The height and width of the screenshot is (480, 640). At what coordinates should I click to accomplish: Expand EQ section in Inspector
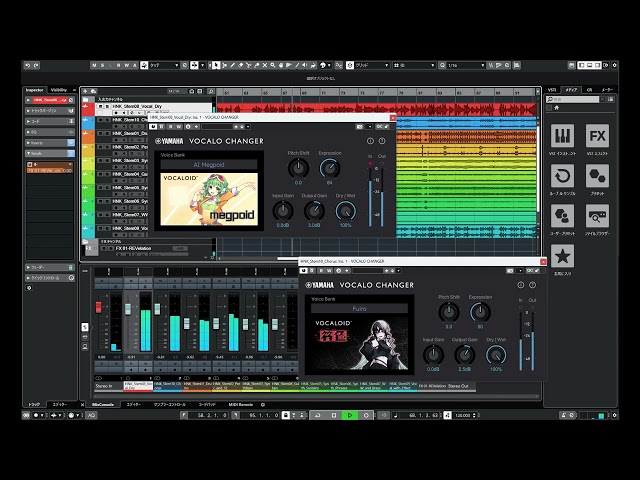[50, 132]
